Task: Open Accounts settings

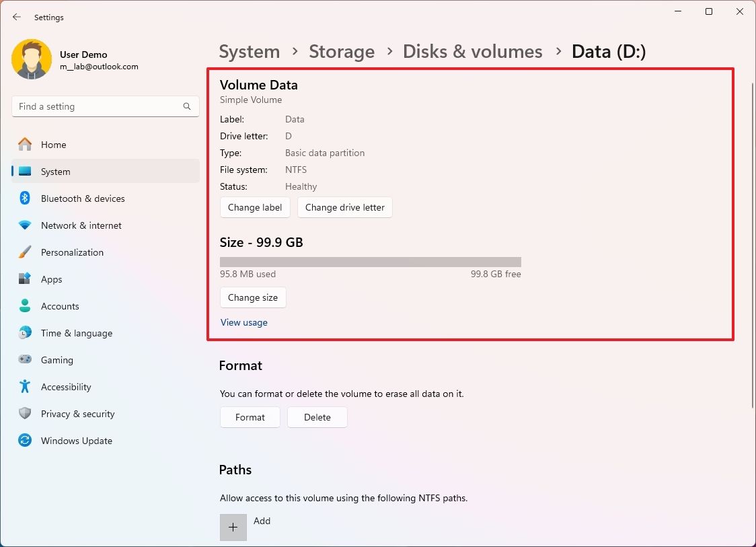Action: 60,306
